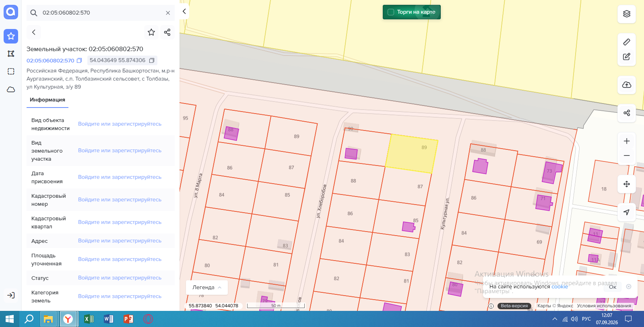Open the rectangular selection tool in sidebar
Image resolution: width=644 pixels, height=327 pixels.
[x=11, y=71]
